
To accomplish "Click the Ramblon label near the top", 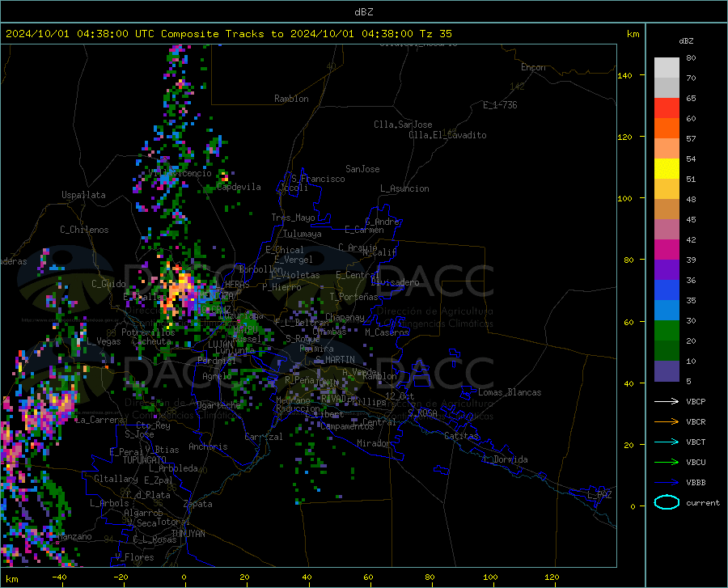I will pos(291,99).
